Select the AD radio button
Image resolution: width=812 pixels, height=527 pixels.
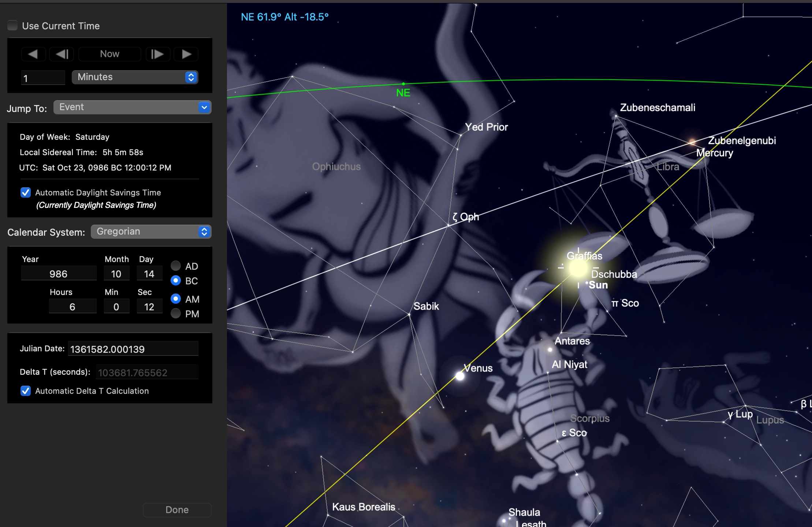tap(176, 266)
